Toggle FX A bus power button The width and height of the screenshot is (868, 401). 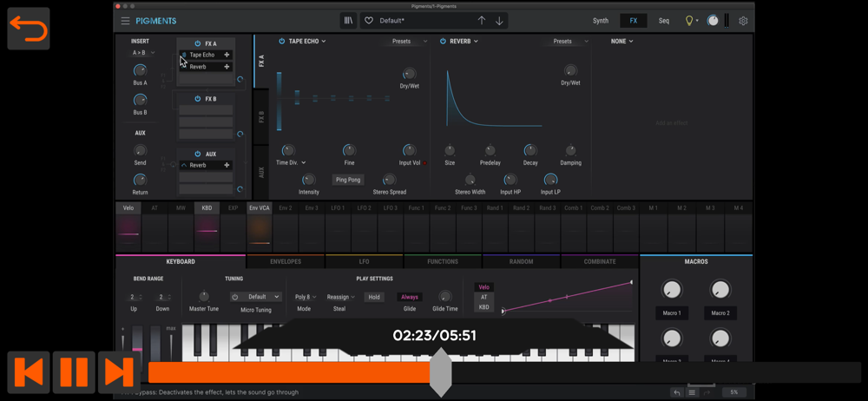coord(198,43)
